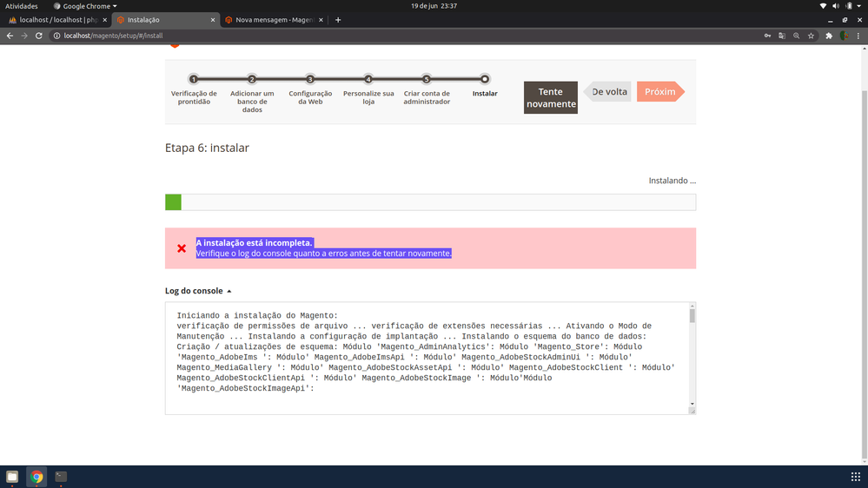Go to step 3 Configuração da Web
Screen dimensions: 868x488
tap(310, 79)
